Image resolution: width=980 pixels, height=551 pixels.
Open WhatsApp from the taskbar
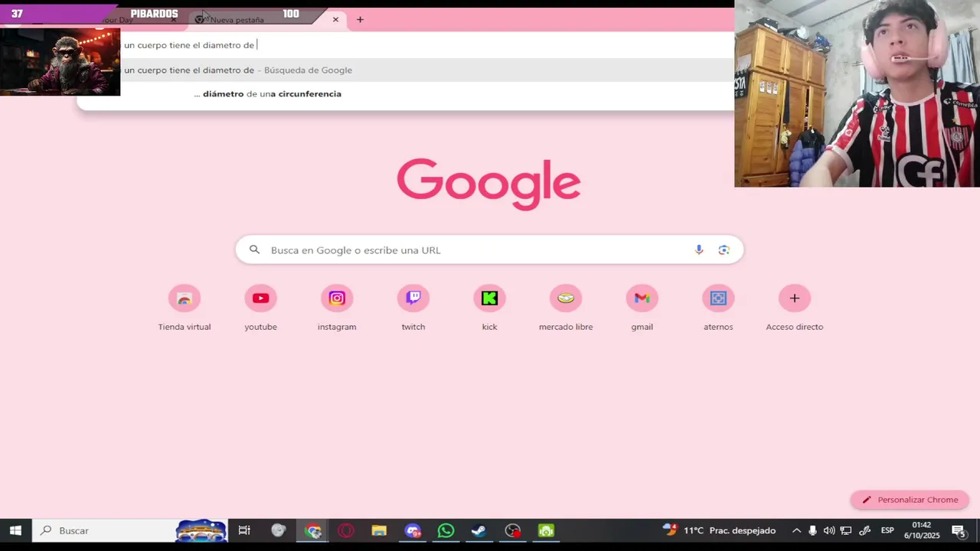[446, 530]
